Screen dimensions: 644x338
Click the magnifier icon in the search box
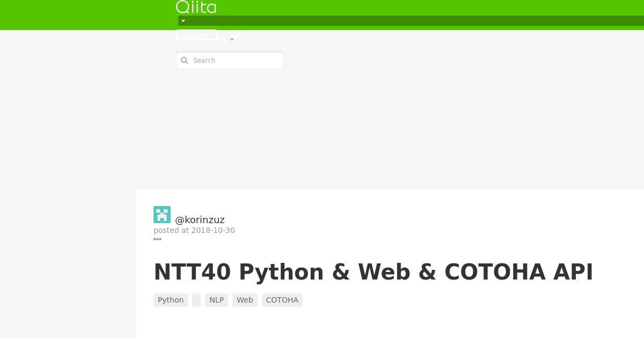pos(184,60)
